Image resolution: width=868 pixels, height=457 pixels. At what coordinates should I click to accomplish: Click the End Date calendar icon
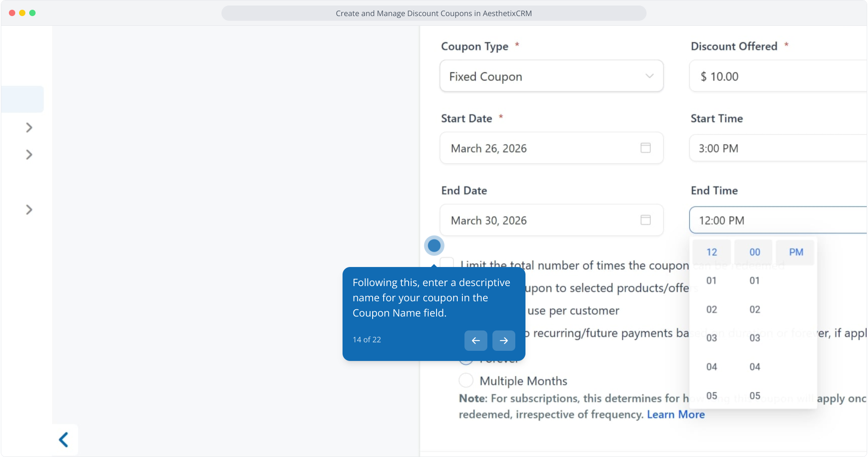click(x=645, y=220)
